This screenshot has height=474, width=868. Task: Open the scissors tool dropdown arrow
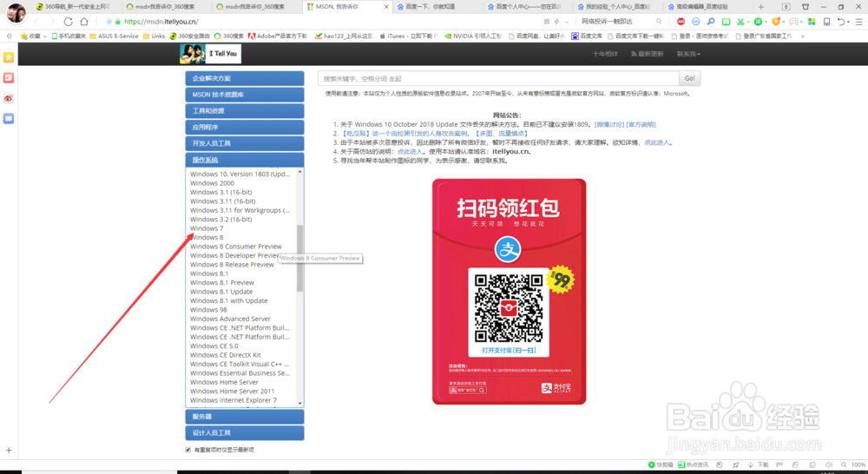click(x=748, y=23)
